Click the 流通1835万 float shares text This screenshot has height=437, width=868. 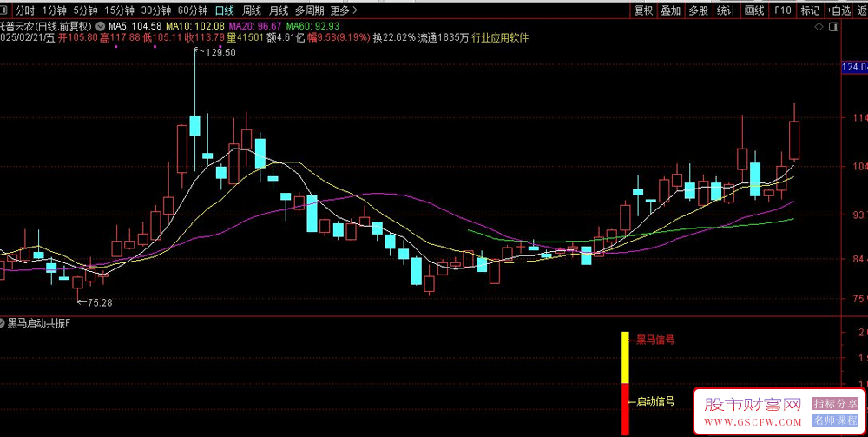(443, 37)
